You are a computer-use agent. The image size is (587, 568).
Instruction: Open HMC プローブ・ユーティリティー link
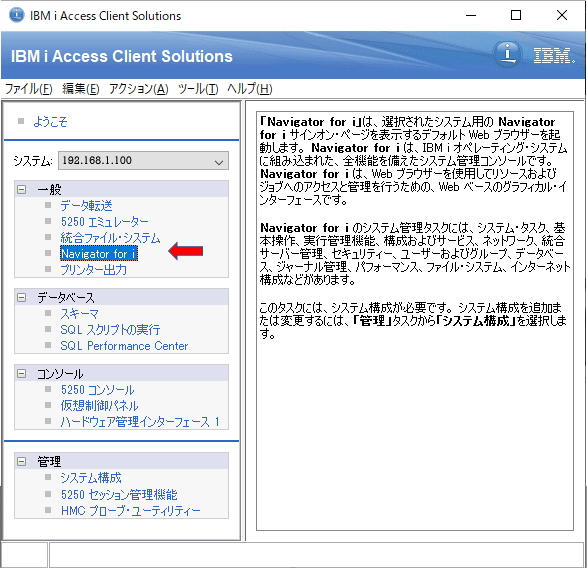point(131,510)
